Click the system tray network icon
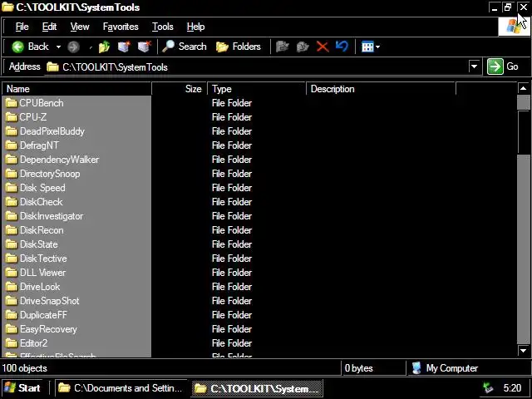This screenshot has height=399, width=532. [x=488, y=388]
